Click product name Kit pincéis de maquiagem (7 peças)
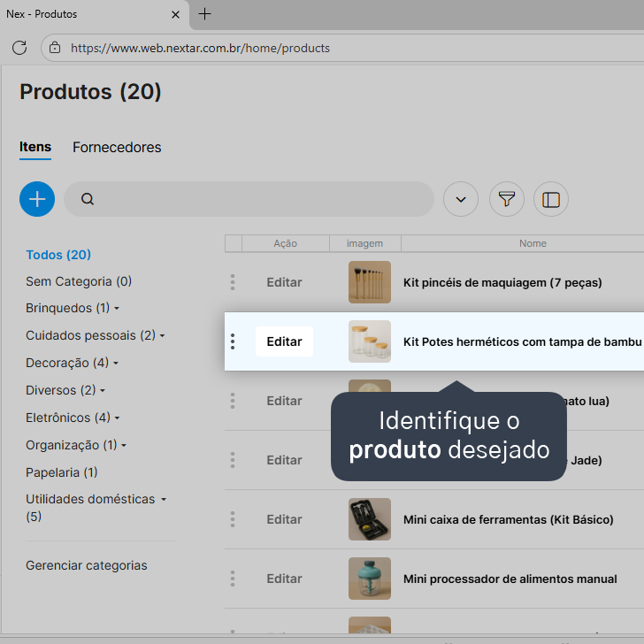Image resolution: width=644 pixels, height=644 pixels. (x=502, y=282)
